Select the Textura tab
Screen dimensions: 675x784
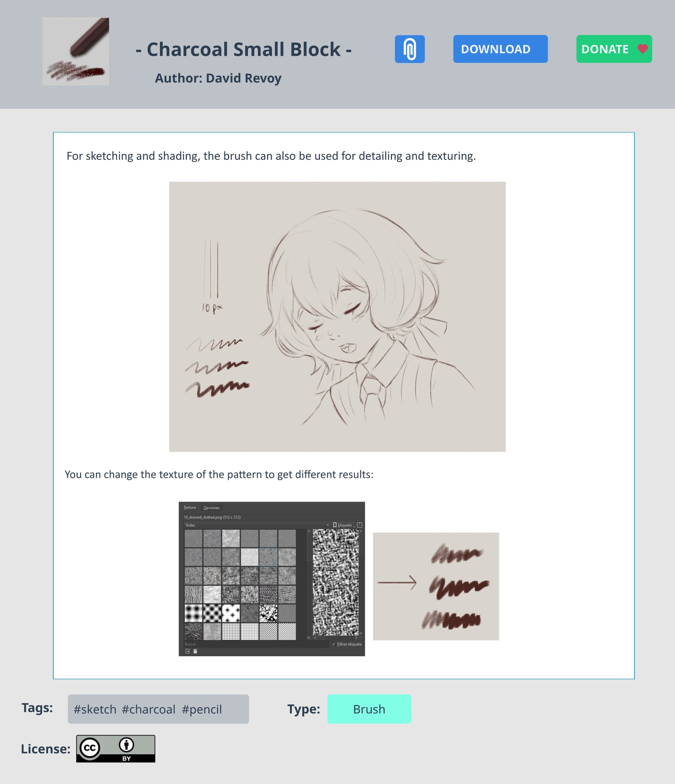pos(189,507)
